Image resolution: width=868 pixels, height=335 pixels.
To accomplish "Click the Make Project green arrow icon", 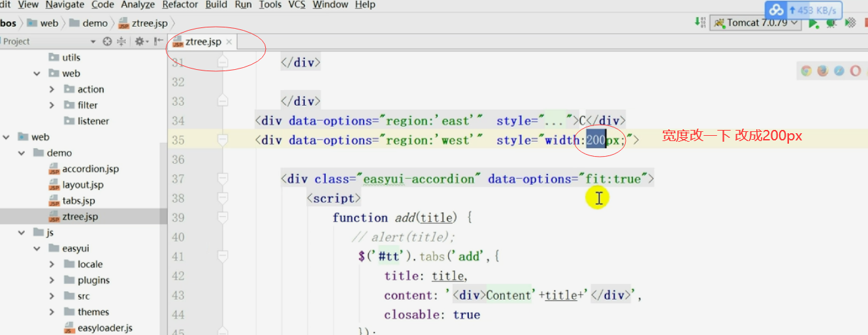I will (x=701, y=23).
